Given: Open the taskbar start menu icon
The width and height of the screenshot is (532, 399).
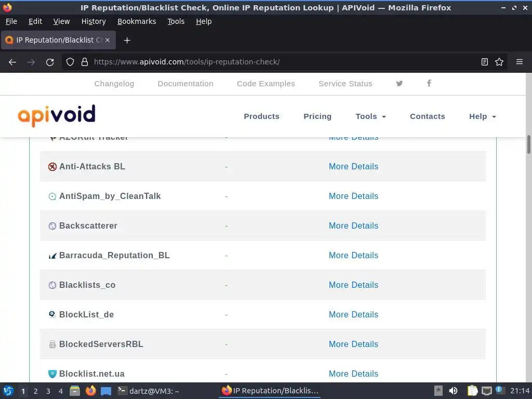Looking at the screenshot, I should click(8, 391).
